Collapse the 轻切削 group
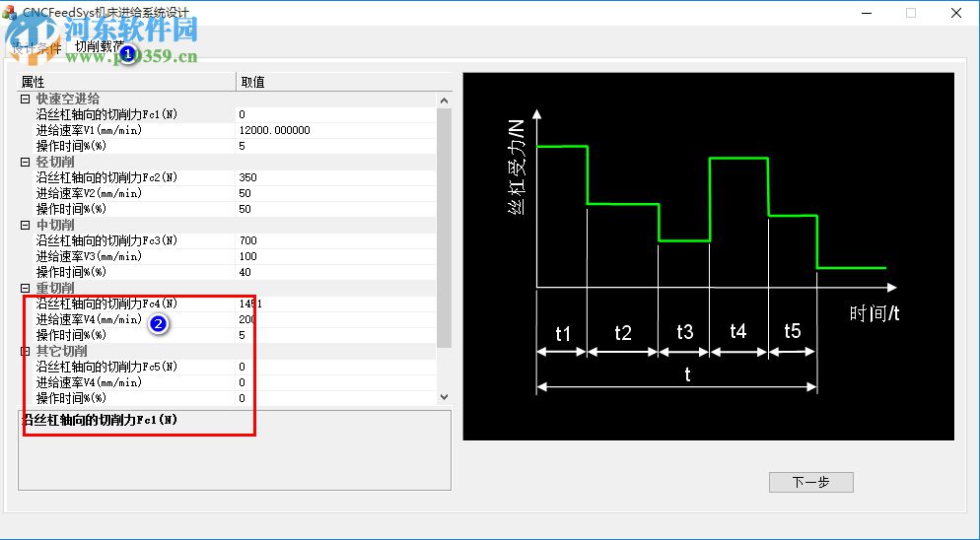Screen dimensions: 980x540 point(25,162)
